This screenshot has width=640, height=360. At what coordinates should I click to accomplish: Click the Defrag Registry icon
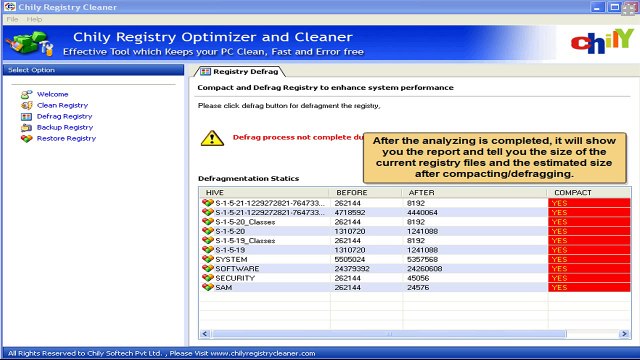(27, 116)
